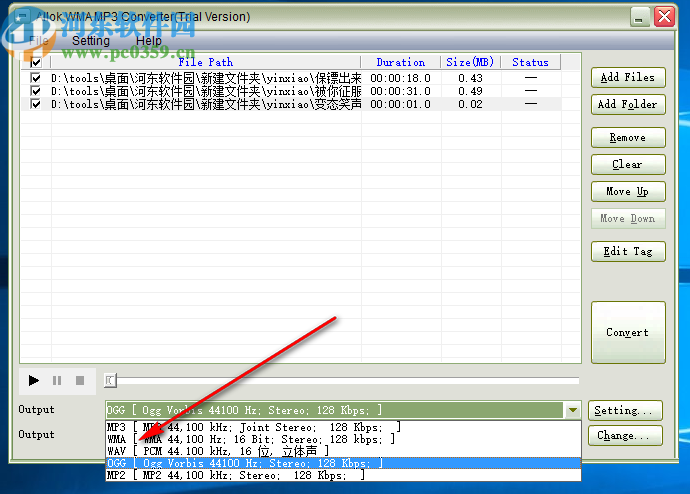The width and height of the screenshot is (690, 494).
Task: Select the file row sized 0.49 MB
Action: 290,91
